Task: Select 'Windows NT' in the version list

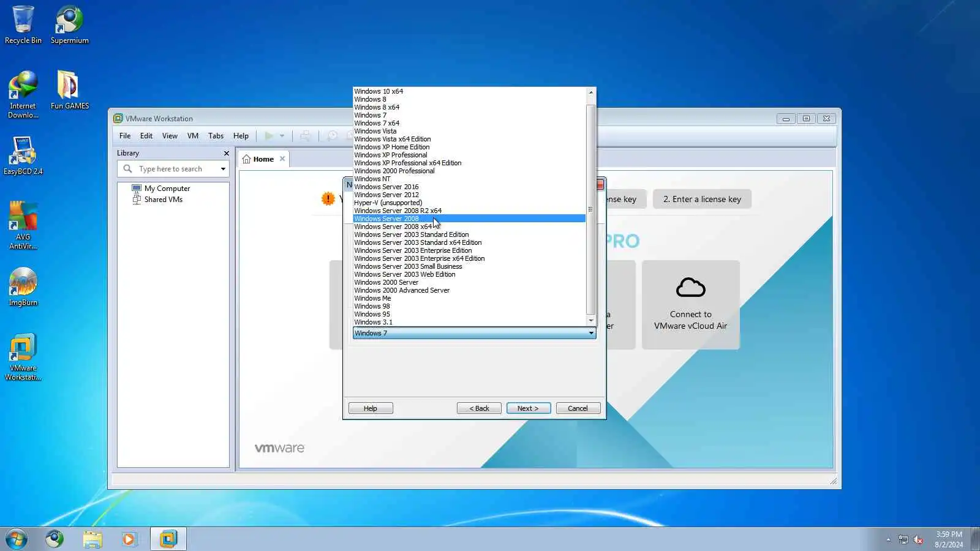Action: [469, 179]
